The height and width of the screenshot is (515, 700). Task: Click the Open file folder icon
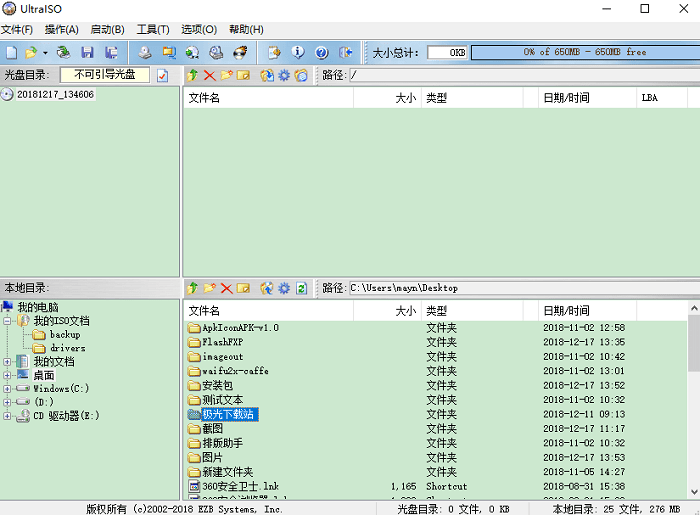click(31, 53)
